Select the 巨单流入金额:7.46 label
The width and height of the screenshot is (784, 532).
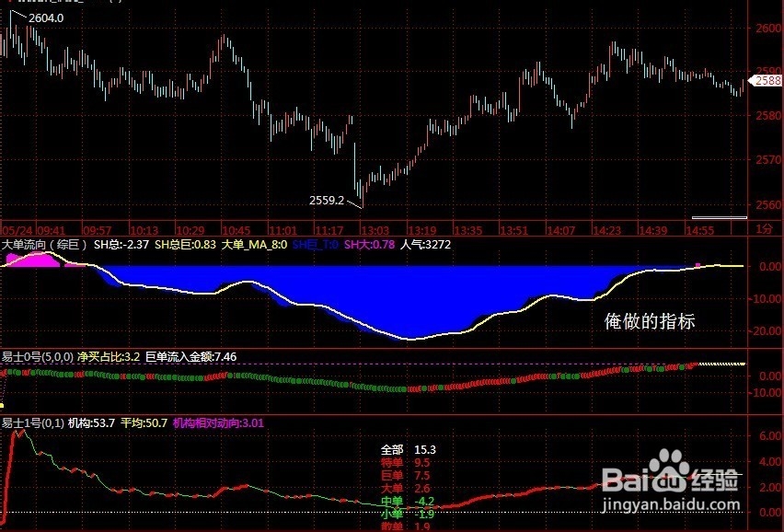pyautogui.click(x=191, y=357)
